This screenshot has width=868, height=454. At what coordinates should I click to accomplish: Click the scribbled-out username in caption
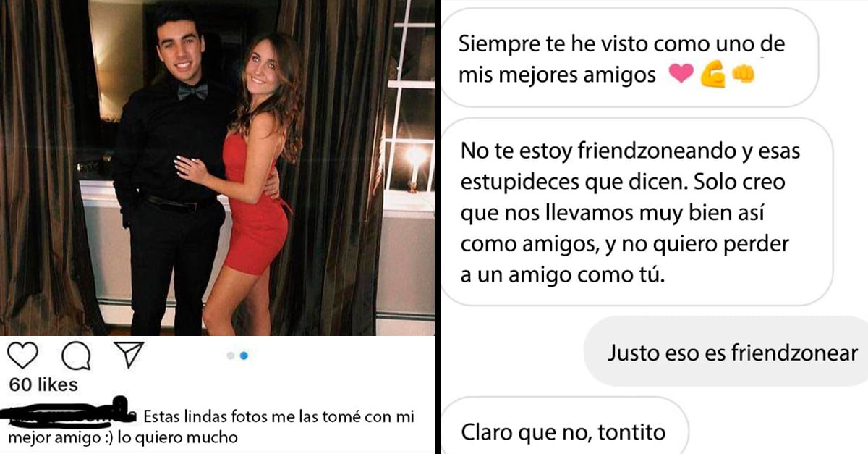click(x=69, y=413)
